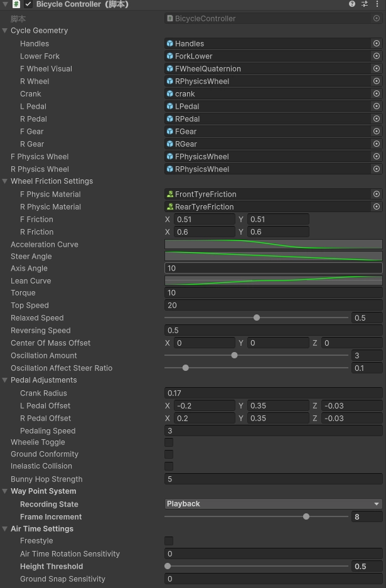This screenshot has width=386, height=588.
Task: Click the Height Threshold slider handle
Action: pyautogui.click(x=168, y=566)
